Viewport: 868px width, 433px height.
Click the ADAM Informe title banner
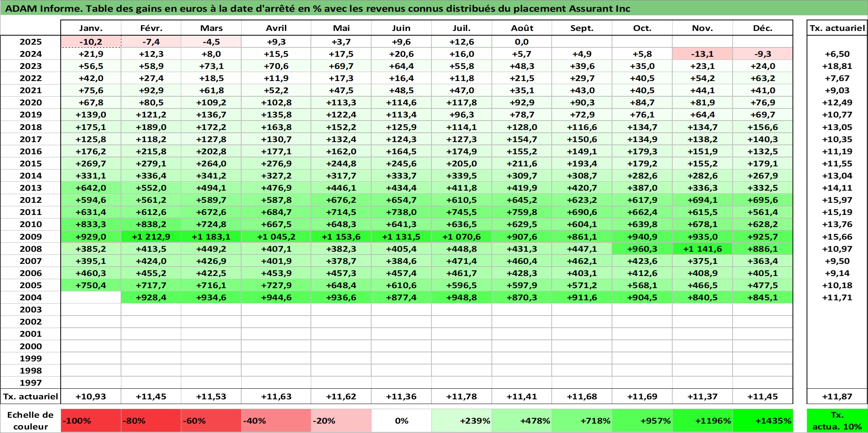(434, 8)
